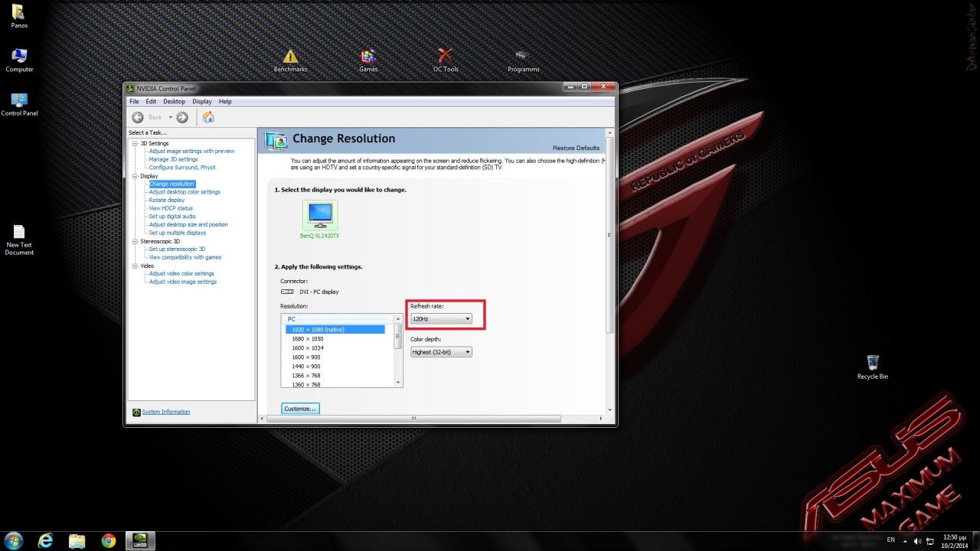Click the Forward arrow in NVIDIA toolbar
The width and height of the screenshot is (980, 551).
[x=182, y=117]
